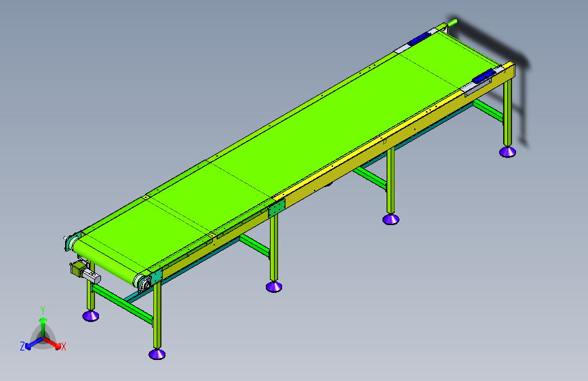Select the front drive roller end cap
Image resolution: width=588 pixels, height=381 pixels.
coord(144,284)
